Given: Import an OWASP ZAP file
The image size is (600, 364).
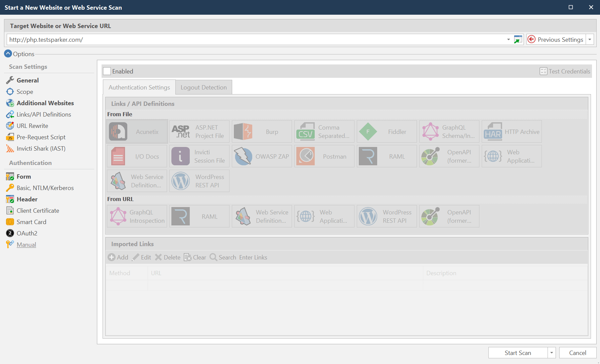Looking at the screenshot, I should [262, 156].
